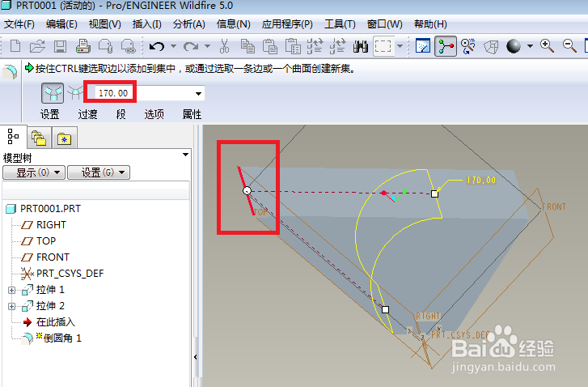Screen dimensions: 588x387
Task: Open the 应用程序(P) menu
Action: tap(287, 24)
